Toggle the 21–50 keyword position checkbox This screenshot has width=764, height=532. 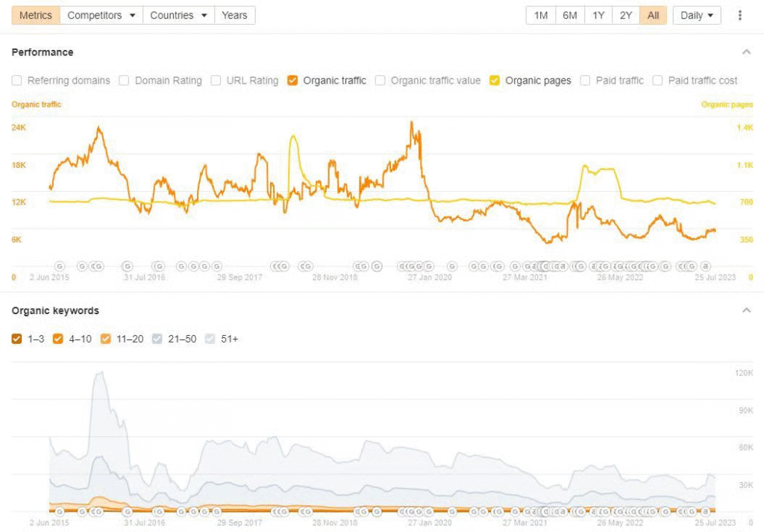157,339
